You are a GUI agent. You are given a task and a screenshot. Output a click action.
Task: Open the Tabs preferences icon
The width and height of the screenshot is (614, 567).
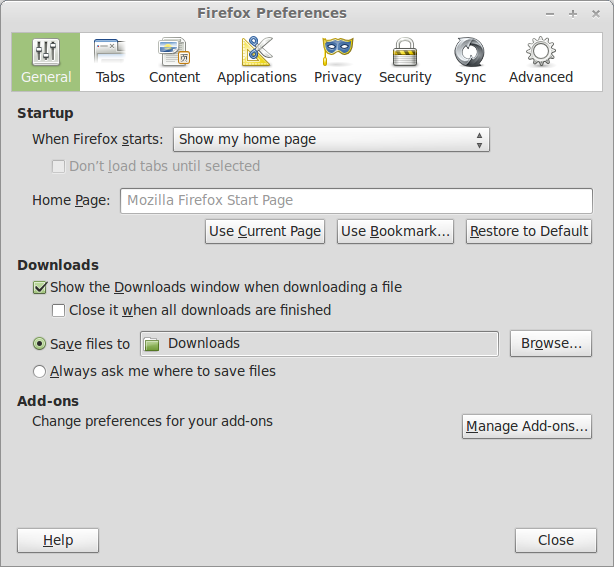pos(110,51)
